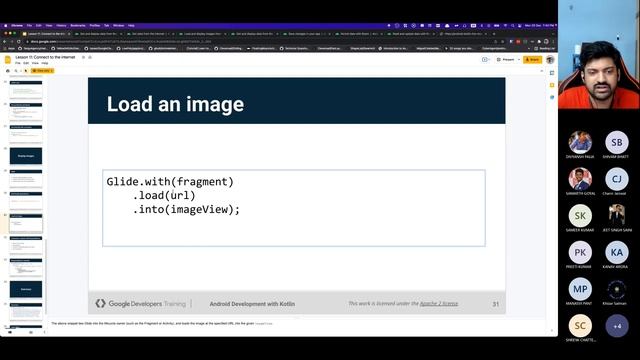The image size is (640, 360).
Task: Star the presentation
Action: tap(83, 57)
